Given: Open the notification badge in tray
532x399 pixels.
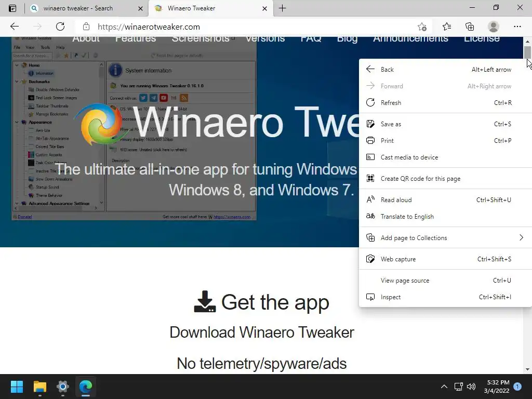Looking at the screenshot, I should pyautogui.click(x=517, y=386).
